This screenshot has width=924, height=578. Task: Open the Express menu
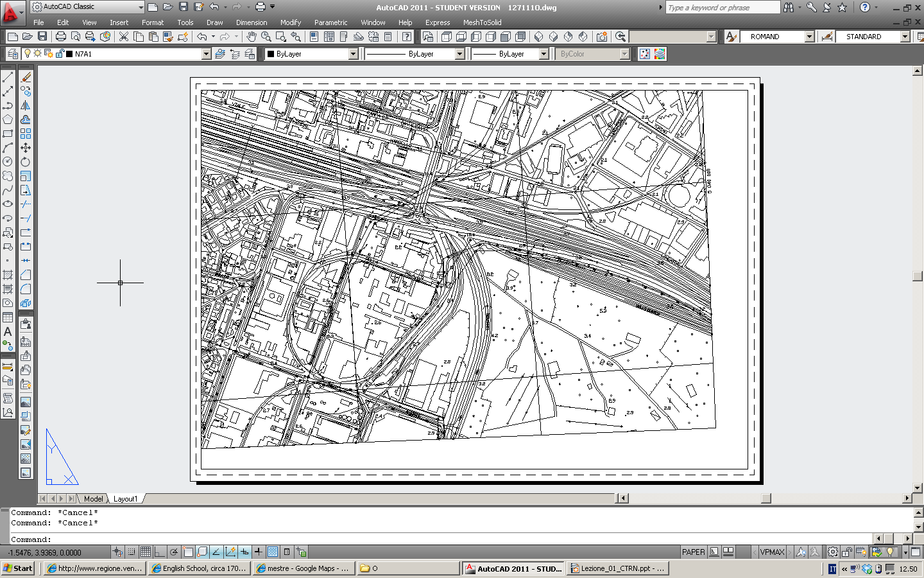point(438,22)
